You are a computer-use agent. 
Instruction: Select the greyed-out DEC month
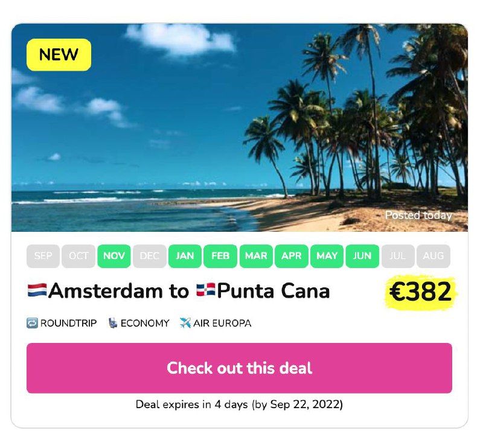(x=149, y=256)
